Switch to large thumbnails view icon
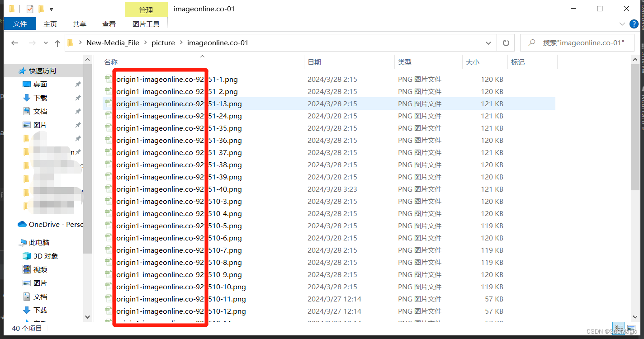Image resolution: width=644 pixels, height=339 pixels. (631, 329)
